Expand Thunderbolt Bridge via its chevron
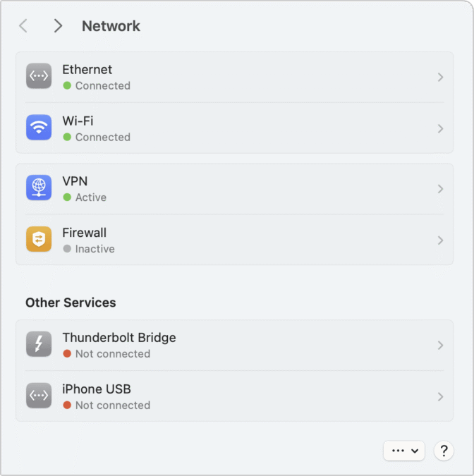Viewport: 474px width, 476px height. tap(440, 345)
